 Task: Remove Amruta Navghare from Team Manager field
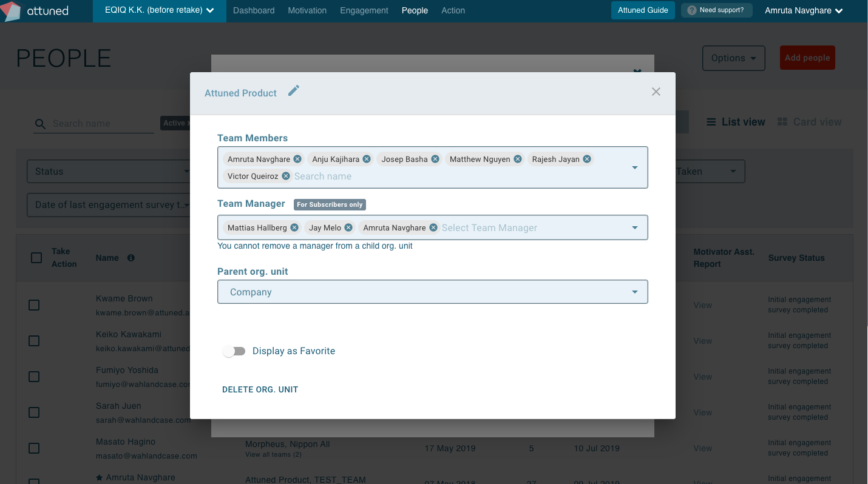point(433,227)
